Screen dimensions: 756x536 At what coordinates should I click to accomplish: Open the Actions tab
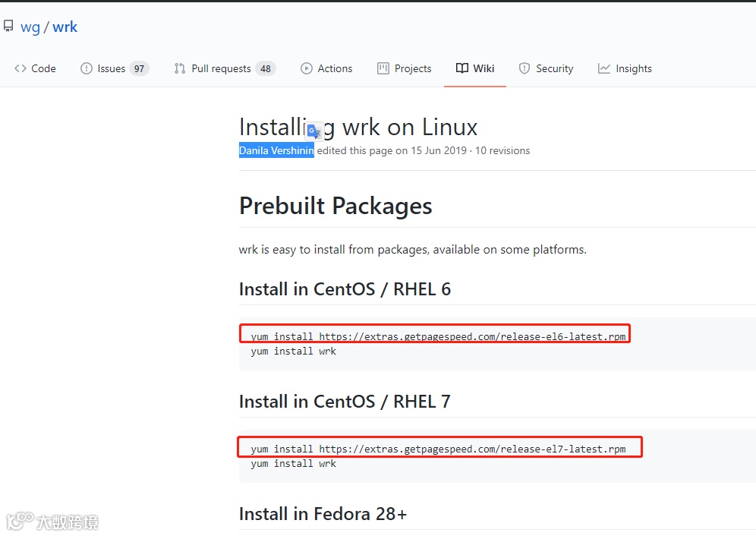click(x=326, y=68)
